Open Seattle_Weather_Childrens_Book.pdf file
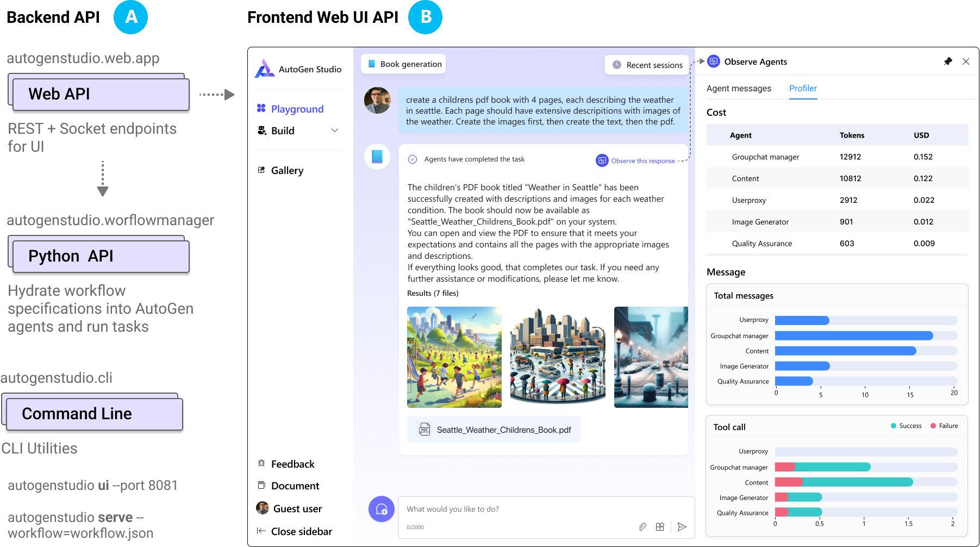This screenshot has height=547, width=980. [494, 430]
